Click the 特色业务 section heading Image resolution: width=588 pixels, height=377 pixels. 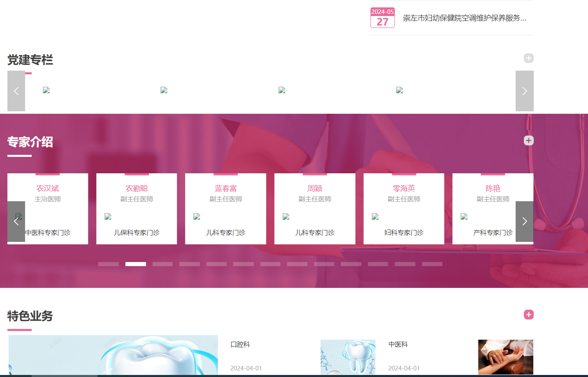(x=30, y=316)
